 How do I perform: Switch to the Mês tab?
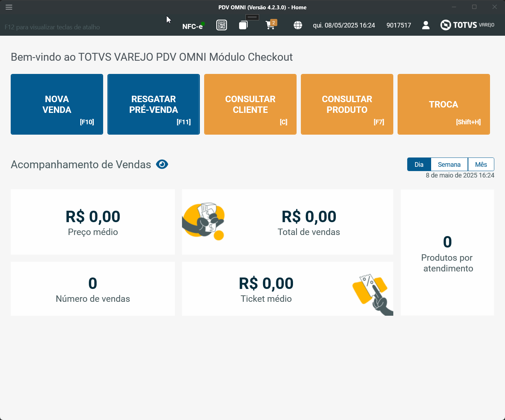pyautogui.click(x=481, y=164)
